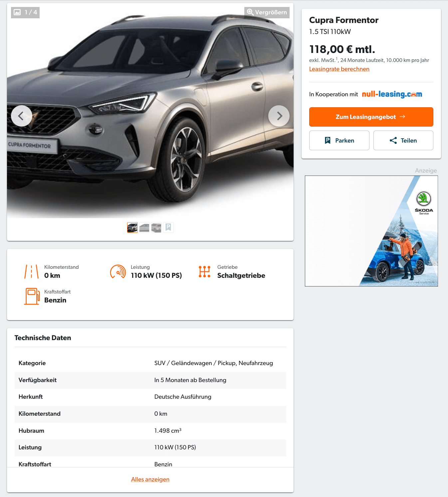The width and height of the screenshot is (448, 497).
Task: Select the fourth parking-symbol thumbnail
Action: pos(168,228)
